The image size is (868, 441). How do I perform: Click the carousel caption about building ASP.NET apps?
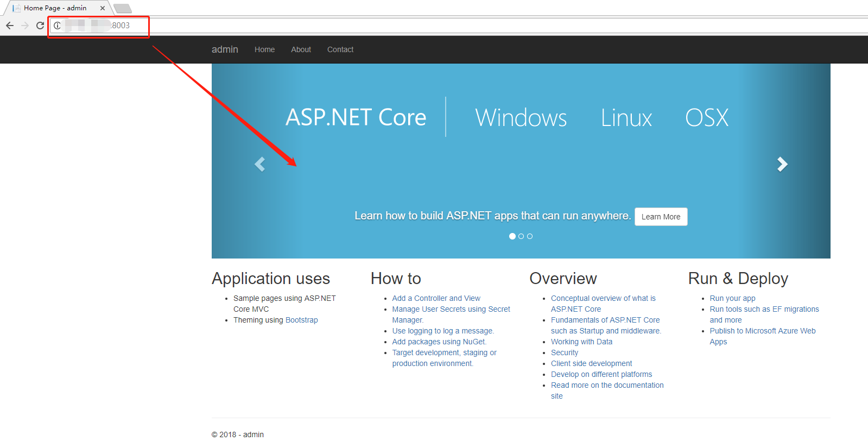point(493,216)
